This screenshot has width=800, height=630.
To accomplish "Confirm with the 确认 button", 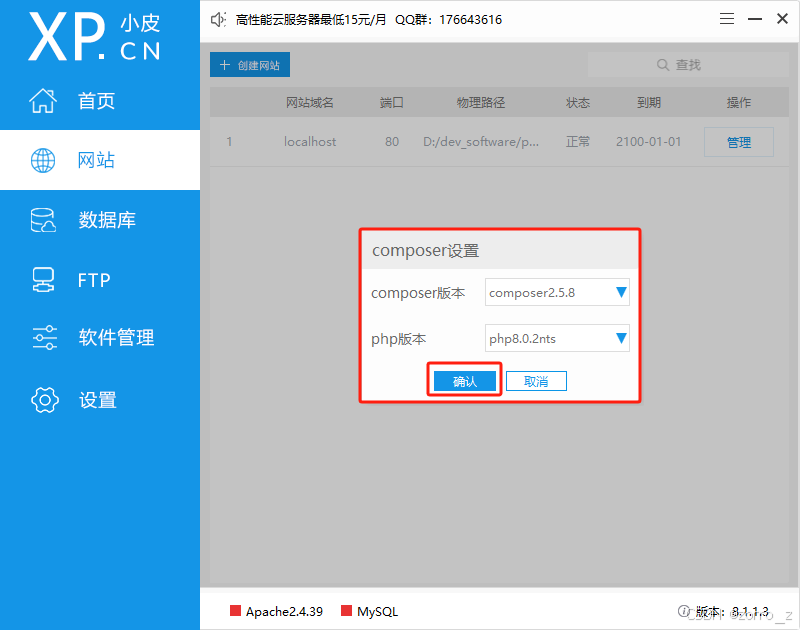I will coord(465,381).
